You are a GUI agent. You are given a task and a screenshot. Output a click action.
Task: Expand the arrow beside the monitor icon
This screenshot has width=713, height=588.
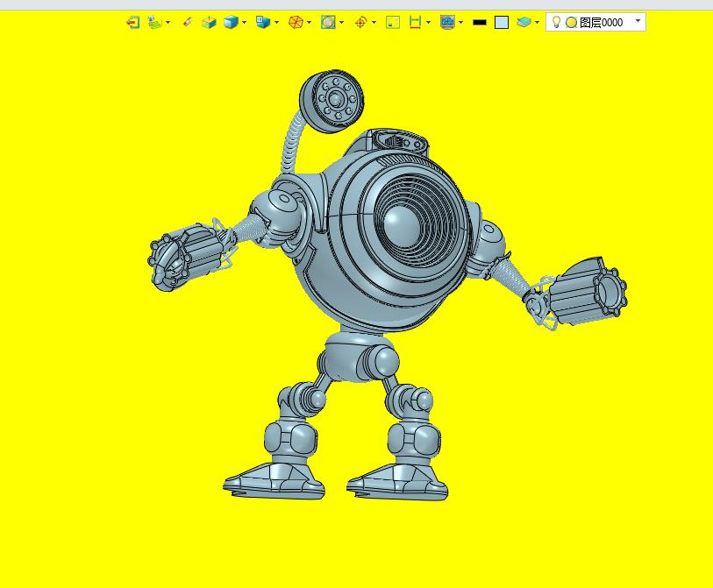pos(460,23)
